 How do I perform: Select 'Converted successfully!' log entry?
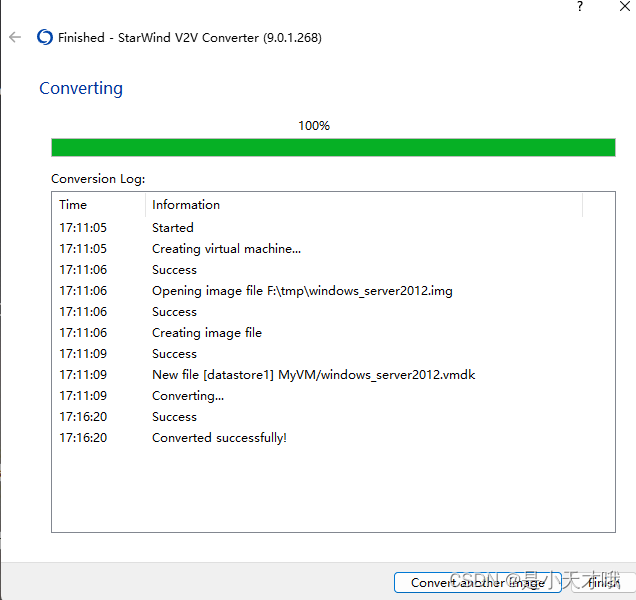pos(333,438)
